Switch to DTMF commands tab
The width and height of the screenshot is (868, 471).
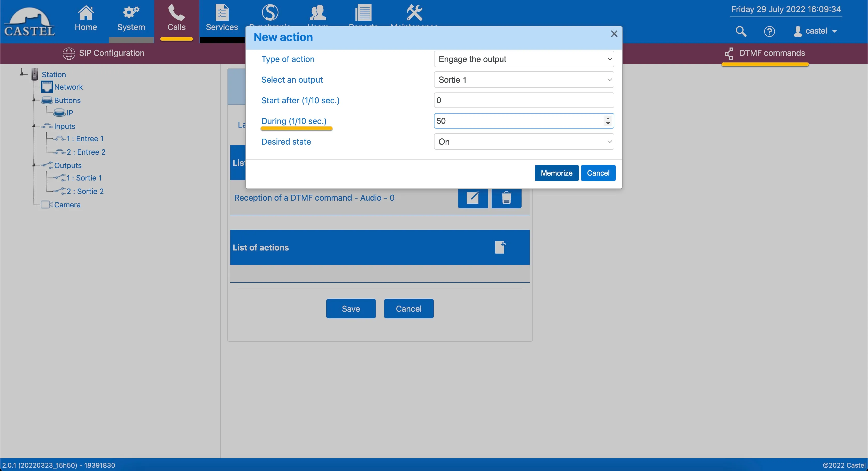point(765,53)
